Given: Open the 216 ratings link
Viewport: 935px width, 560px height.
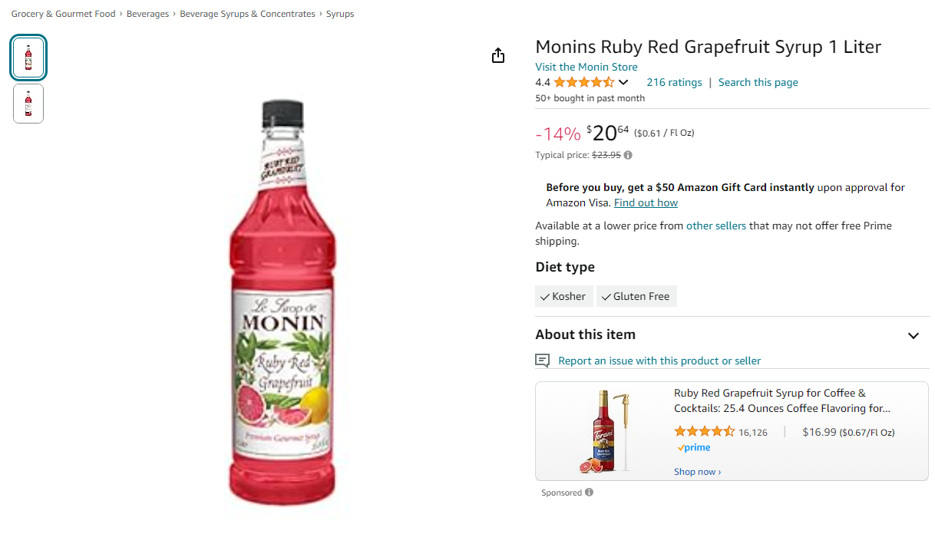Looking at the screenshot, I should tap(674, 82).
